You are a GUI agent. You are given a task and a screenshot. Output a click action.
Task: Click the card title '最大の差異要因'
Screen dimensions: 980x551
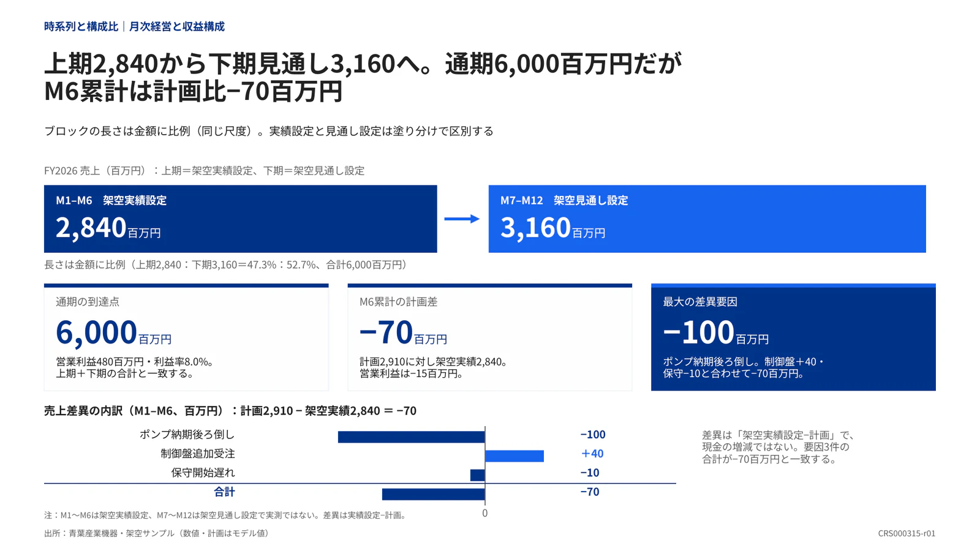700,302
